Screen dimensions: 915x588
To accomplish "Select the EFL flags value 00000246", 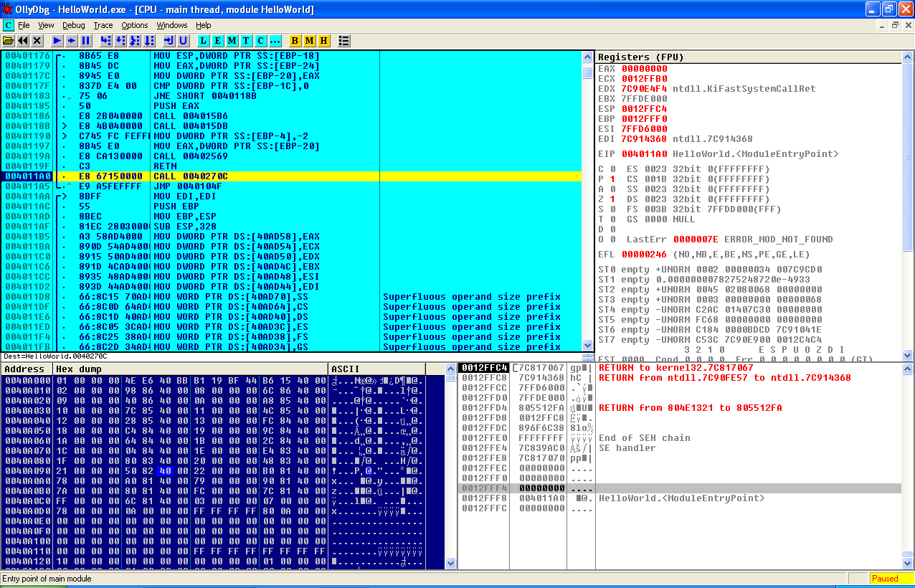I will pos(644,254).
